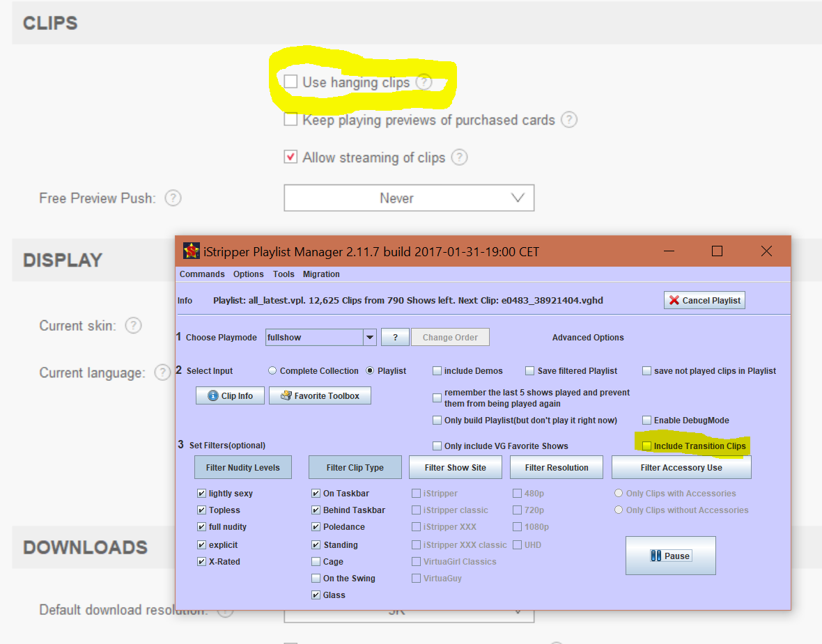
Task: Click Filter Nudity Levels button
Action: [x=242, y=467]
